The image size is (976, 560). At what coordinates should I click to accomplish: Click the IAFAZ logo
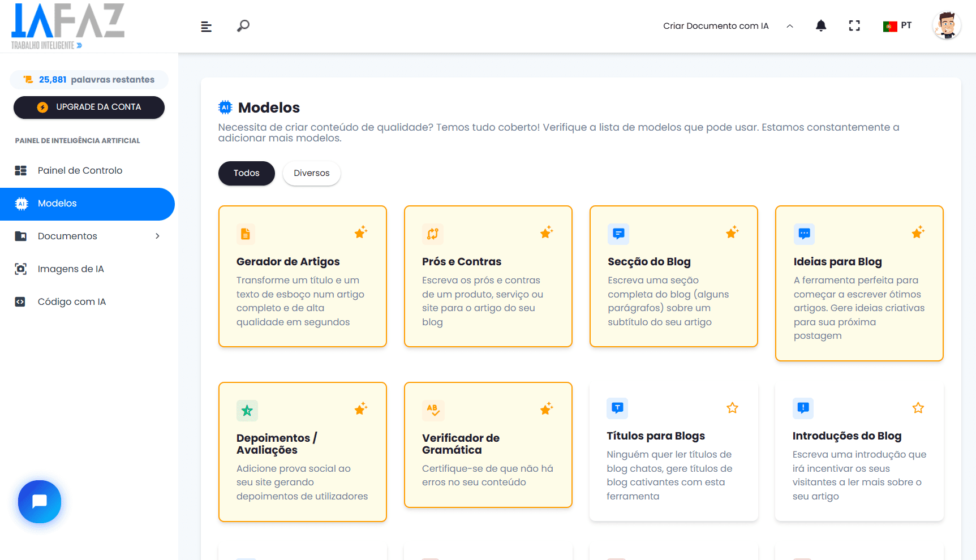click(x=68, y=26)
